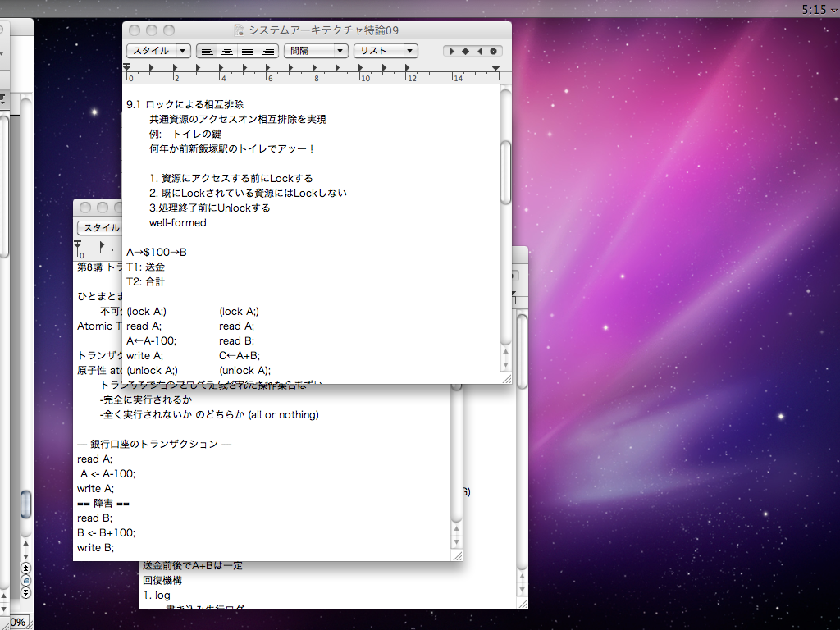This screenshot has width=840, height=630.
Task: Click '回復機構' in the rear window
Action: pos(162,580)
